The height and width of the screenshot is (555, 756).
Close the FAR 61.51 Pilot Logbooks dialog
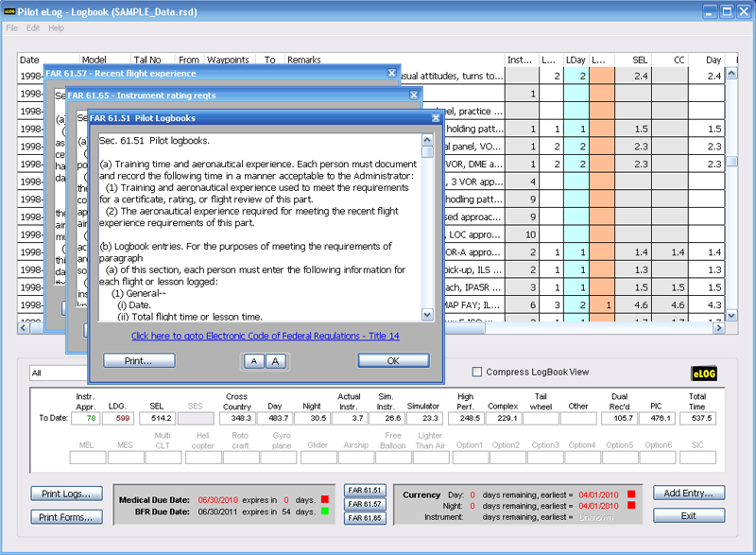click(x=436, y=117)
